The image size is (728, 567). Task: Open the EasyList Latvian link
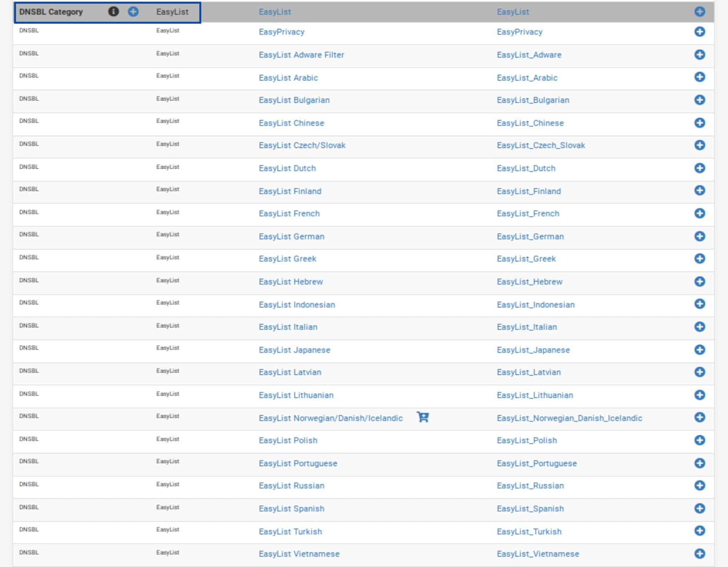(290, 372)
